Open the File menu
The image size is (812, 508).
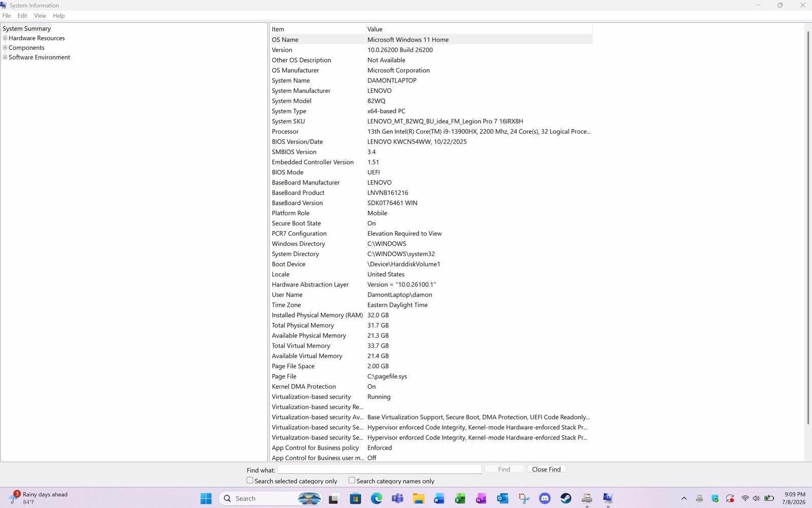[x=7, y=16]
